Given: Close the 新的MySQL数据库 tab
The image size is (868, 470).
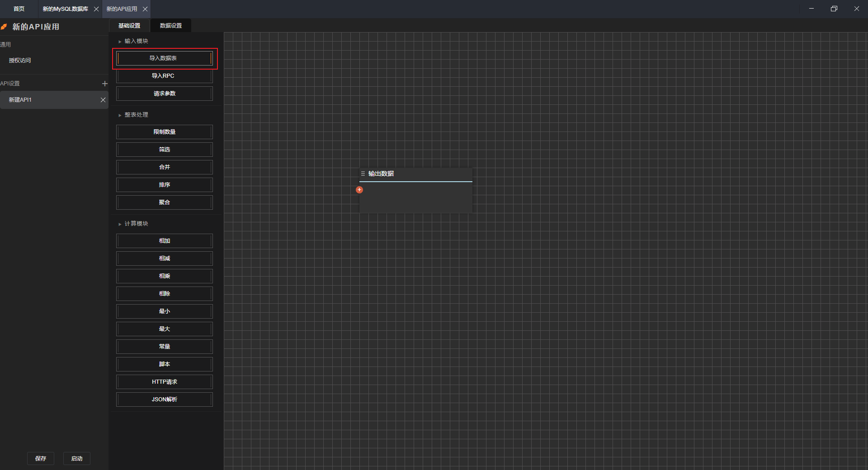Looking at the screenshot, I should coord(96,9).
